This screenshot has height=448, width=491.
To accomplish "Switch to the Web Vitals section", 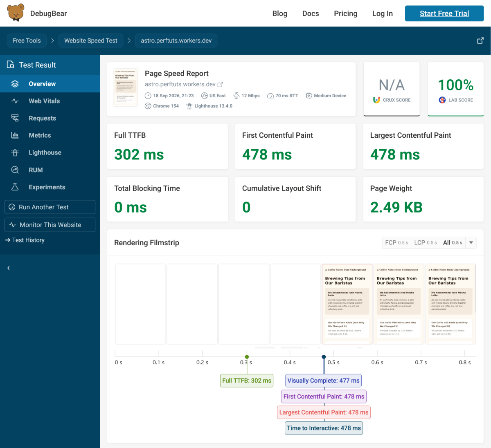I will point(50,101).
